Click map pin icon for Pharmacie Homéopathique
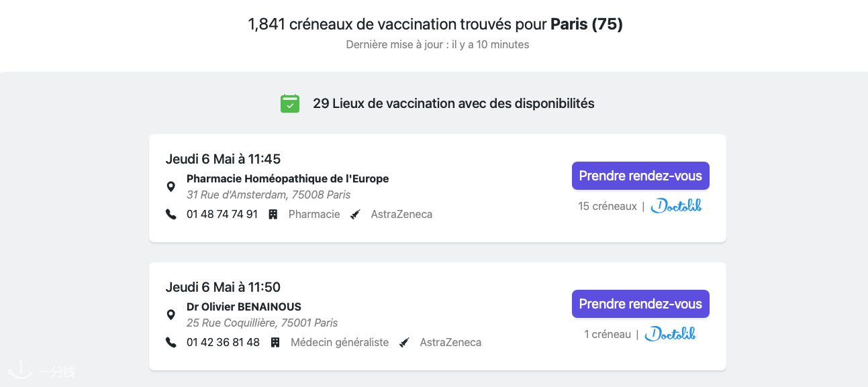The height and width of the screenshot is (387, 868). tap(171, 187)
